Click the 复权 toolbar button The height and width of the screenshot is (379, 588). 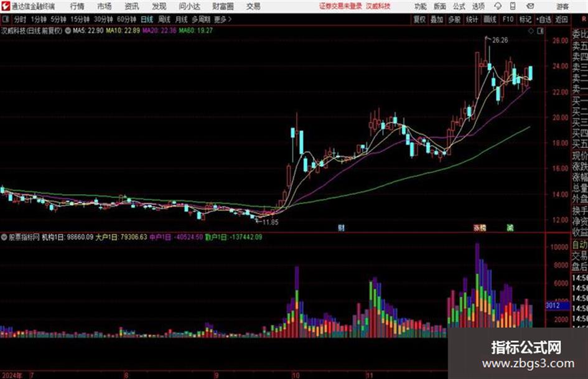(419, 19)
